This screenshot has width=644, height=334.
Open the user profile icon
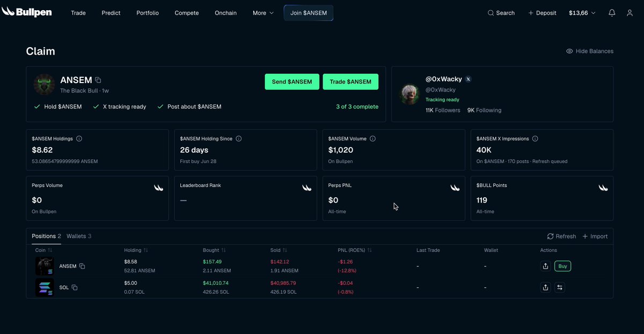click(630, 13)
